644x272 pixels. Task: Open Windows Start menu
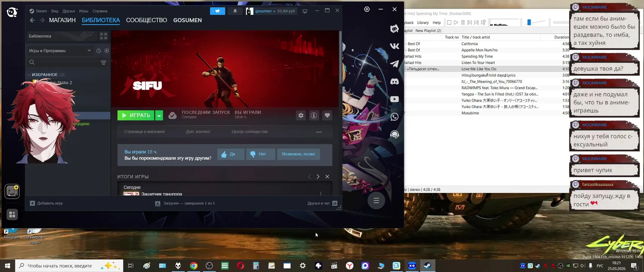(x=8, y=266)
